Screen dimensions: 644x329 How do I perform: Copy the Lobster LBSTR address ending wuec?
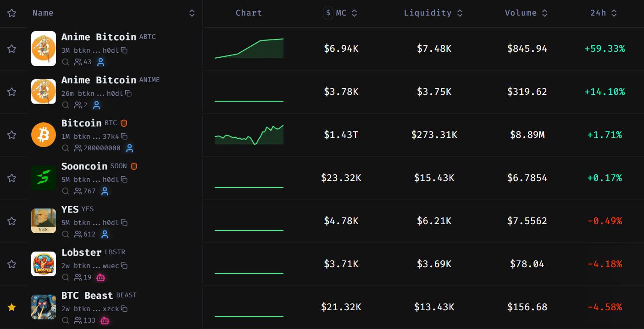pos(124,266)
